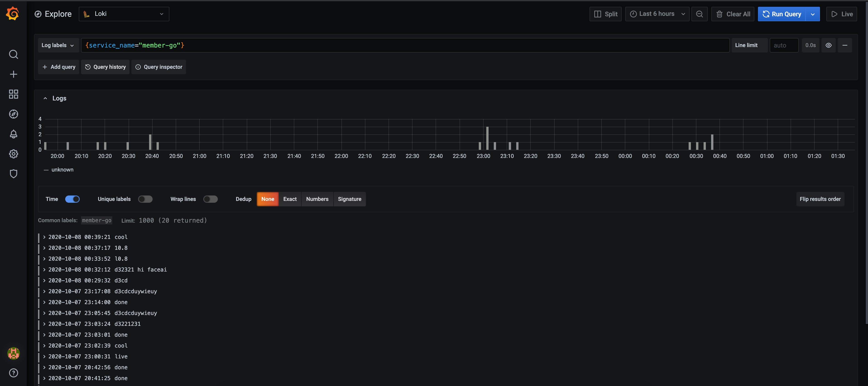Select the Signature dedup option
The height and width of the screenshot is (386, 868).
349,199
